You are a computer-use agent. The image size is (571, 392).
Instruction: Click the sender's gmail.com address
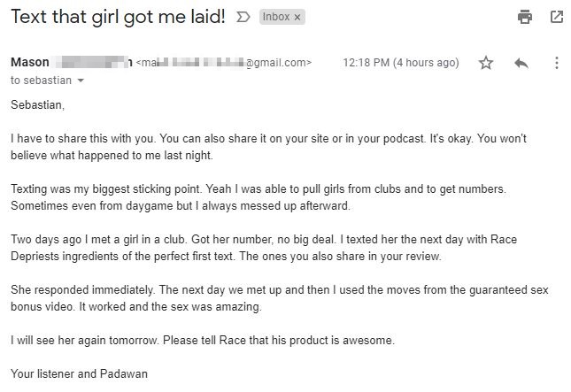pos(224,63)
